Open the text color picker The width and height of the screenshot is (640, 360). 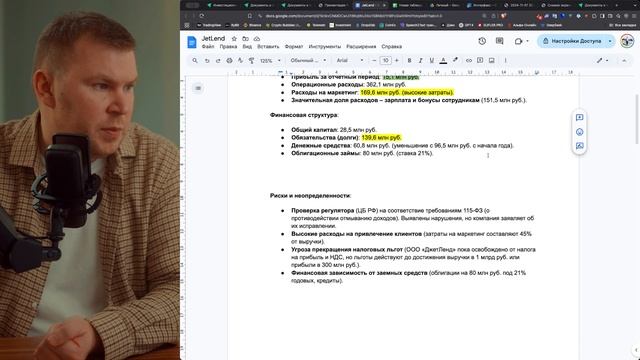[443, 60]
